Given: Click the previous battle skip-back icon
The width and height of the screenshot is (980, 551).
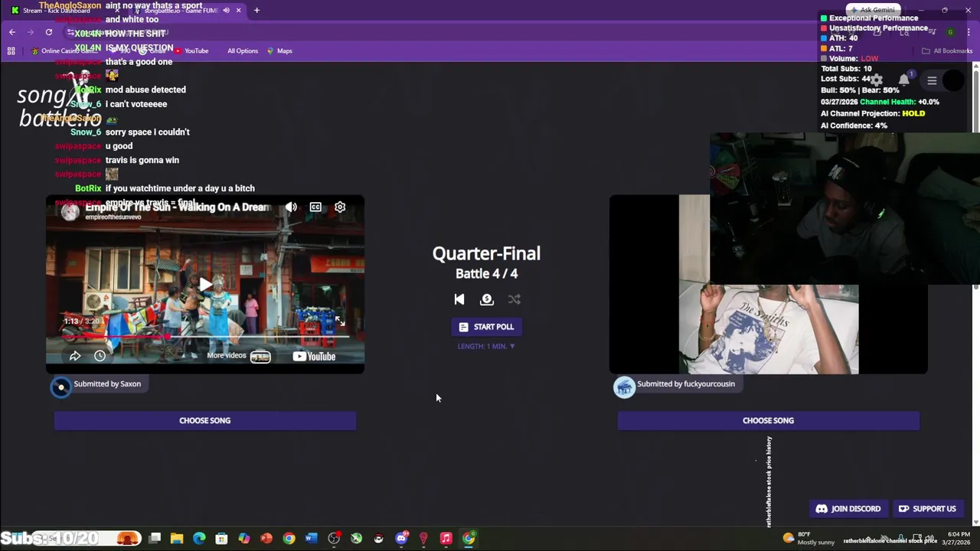Looking at the screenshot, I should [459, 300].
